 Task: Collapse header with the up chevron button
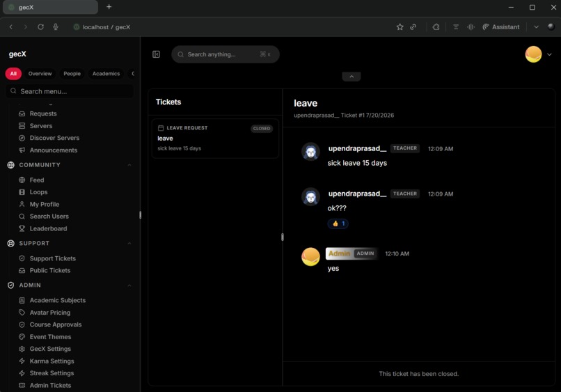point(351,77)
